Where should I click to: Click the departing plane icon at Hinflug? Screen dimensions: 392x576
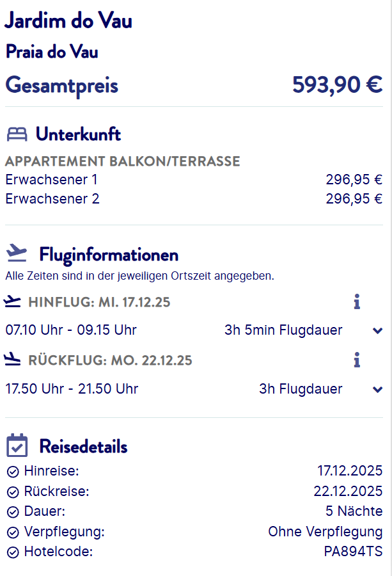[13, 301]
